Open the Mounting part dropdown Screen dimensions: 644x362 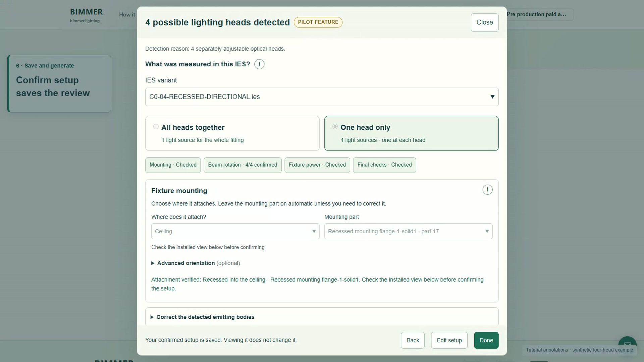point(408,231)
